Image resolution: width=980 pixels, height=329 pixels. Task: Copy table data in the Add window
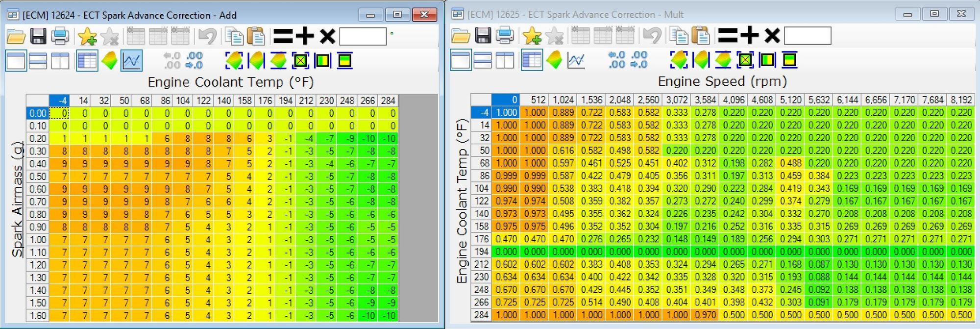coord(234,36)
